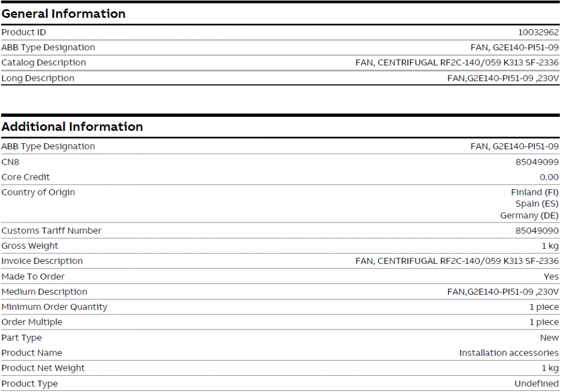The width and height of the screenshot is (562, 392).
Task: Click the Gross Weight row label
Action: pos(30,246)
